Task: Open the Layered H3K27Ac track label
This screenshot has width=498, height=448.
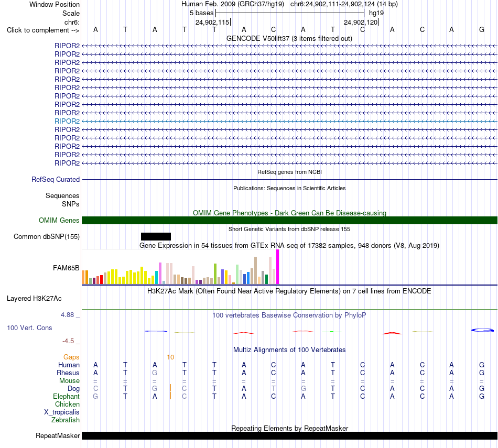Action: point(34,299)
